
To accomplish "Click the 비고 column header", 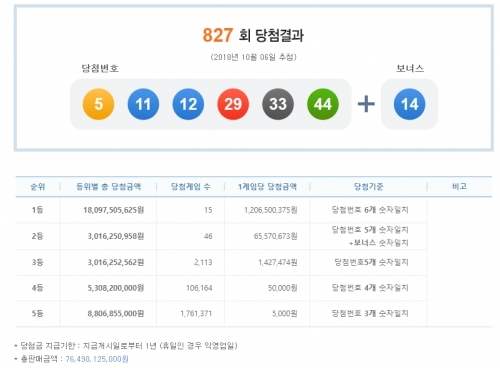I will coord(459,186).
